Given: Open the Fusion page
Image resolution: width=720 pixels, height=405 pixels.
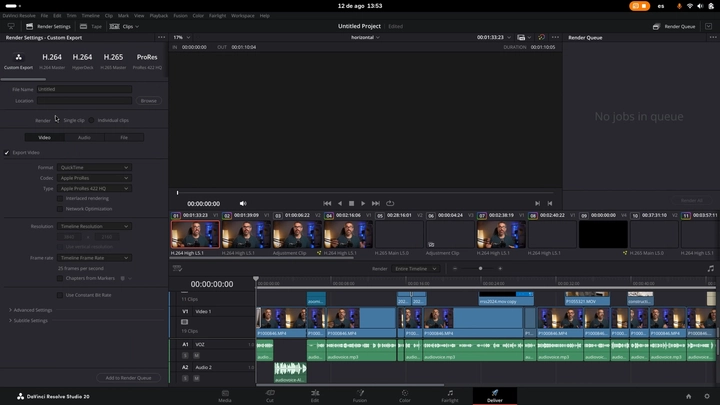Looking at the screenshot, I should coord(360,396).
